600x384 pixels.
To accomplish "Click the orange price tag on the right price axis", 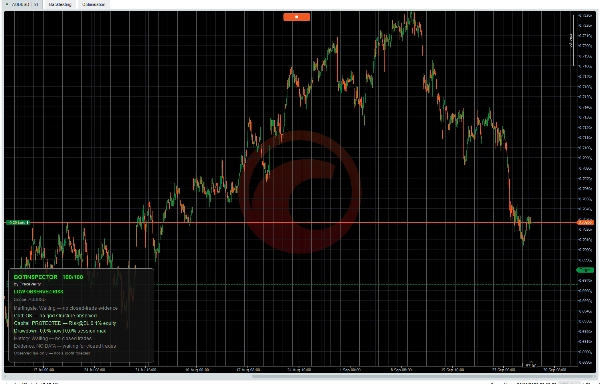I will coord(585,222).
